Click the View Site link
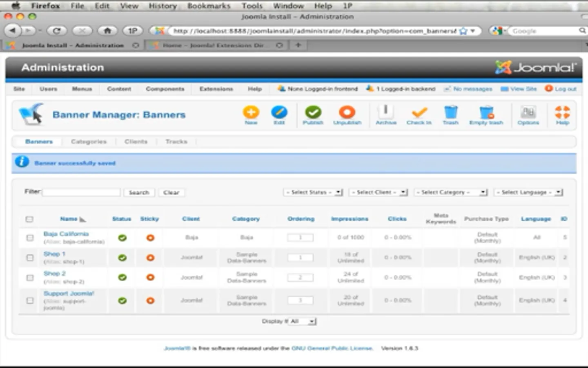 click(x=519, y=89)
